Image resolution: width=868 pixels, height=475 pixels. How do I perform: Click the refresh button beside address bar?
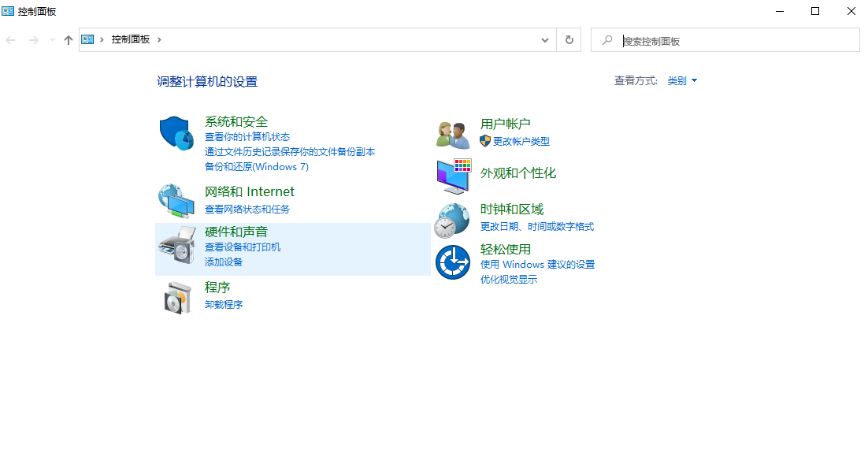pyautogui.click(x=569, y=39)
